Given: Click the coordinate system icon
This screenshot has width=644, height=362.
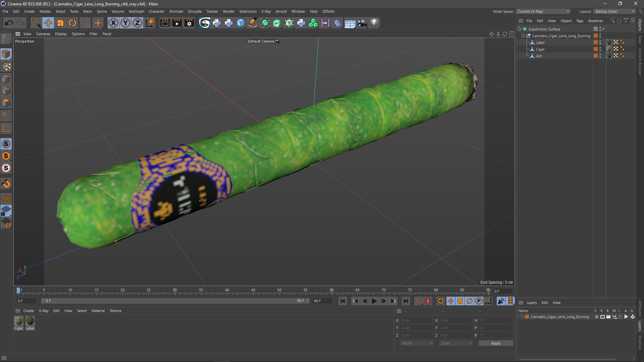Looking at the screenshot, I should pos(150,23).
